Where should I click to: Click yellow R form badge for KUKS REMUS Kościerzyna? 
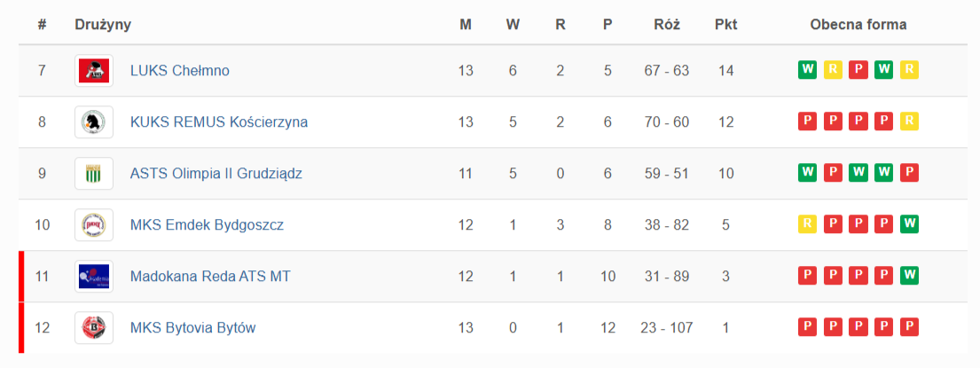pyautogui.click(x=908, y=121)
